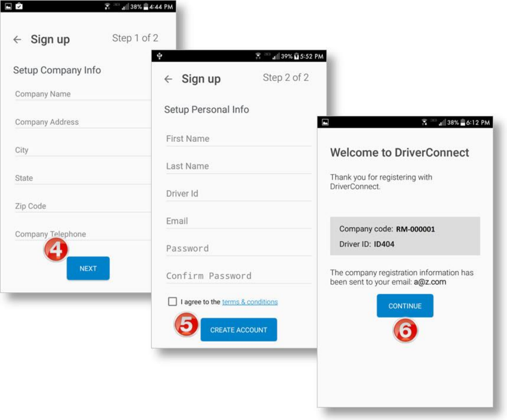Select the City input field
The width and height of the screenshot is (507, 420).
click(83, 150)
